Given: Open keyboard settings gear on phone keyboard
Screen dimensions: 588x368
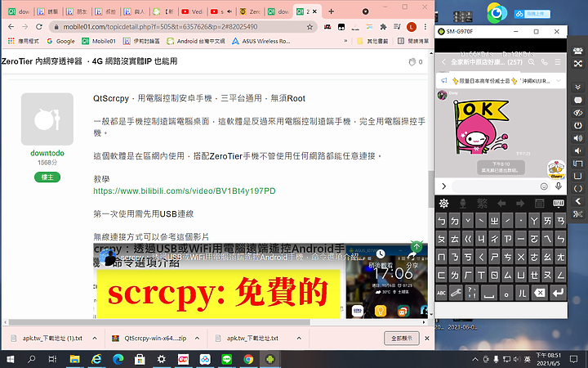Looking at the screenshot, I should point(443,204).
